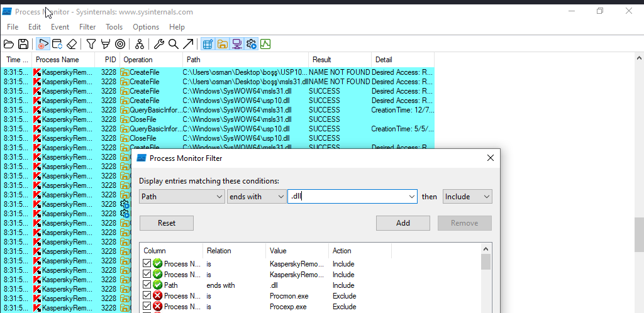Toggle Show Registry Activity icon

pyautogui.click(x=208, y=44)
